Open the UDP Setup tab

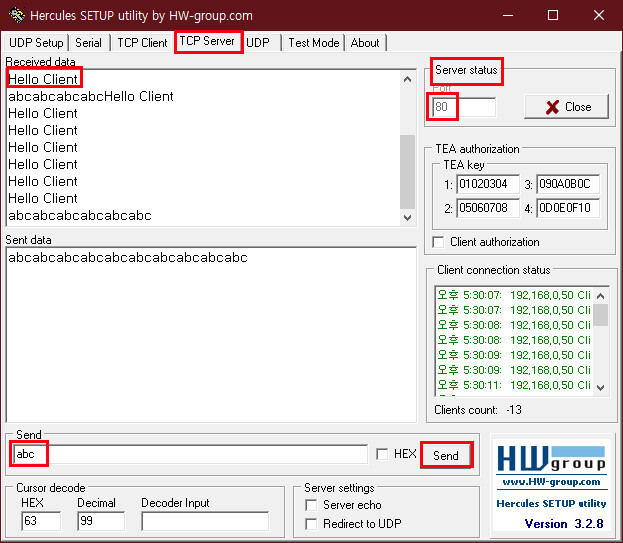click(x=36, y=43)
